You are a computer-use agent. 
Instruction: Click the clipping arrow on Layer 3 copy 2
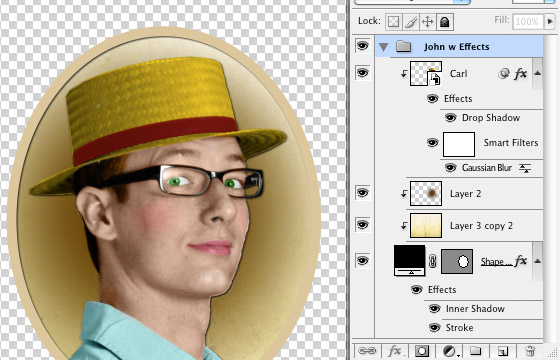(404, 225)
